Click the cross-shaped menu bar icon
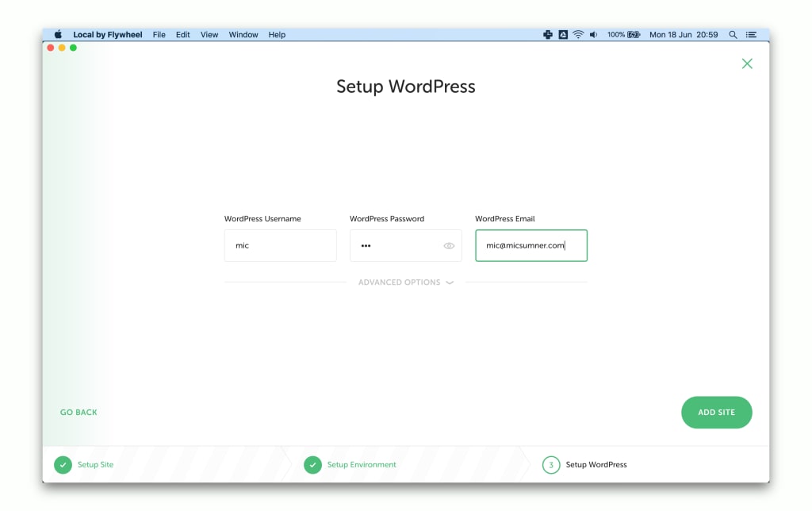 pos(547,35)
